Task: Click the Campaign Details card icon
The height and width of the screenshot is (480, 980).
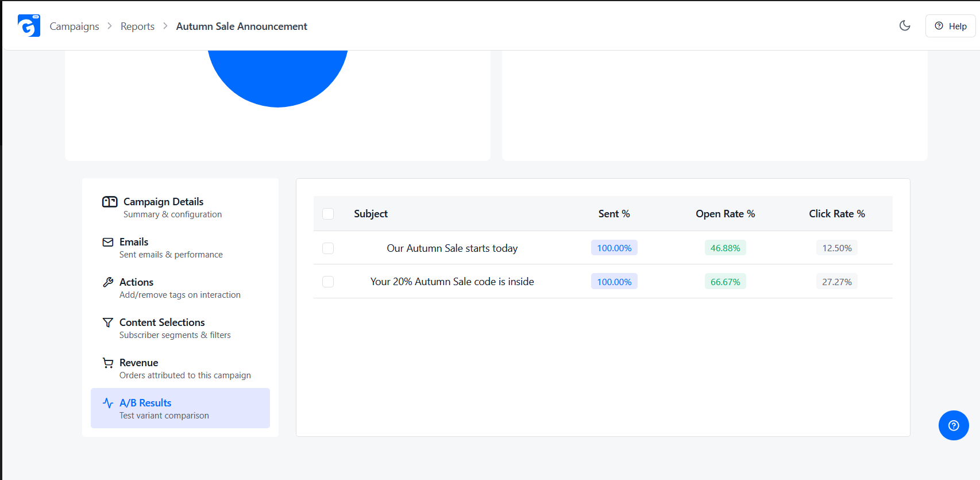Action: click(x=110, y=202)
